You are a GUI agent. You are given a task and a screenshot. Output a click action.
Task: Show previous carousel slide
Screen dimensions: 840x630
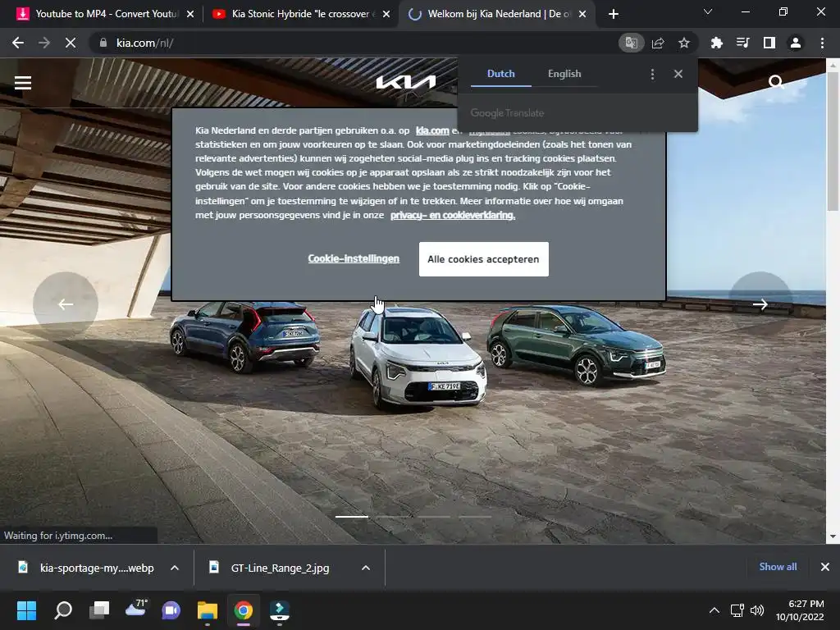[x=66, y=304]
